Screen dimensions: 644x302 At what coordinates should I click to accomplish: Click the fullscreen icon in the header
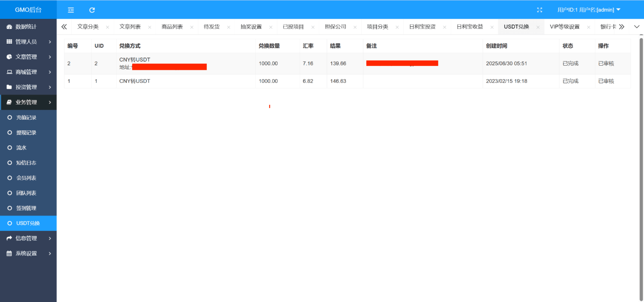point(539,10)
